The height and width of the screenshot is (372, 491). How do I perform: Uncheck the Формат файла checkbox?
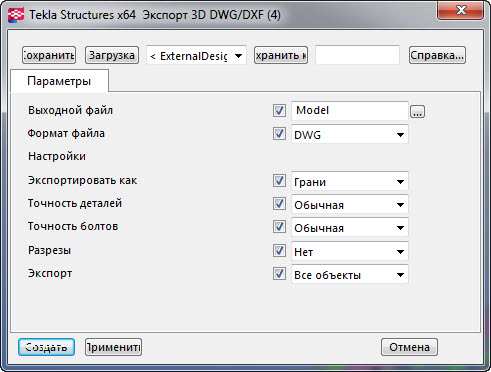(x=279, y=134)
